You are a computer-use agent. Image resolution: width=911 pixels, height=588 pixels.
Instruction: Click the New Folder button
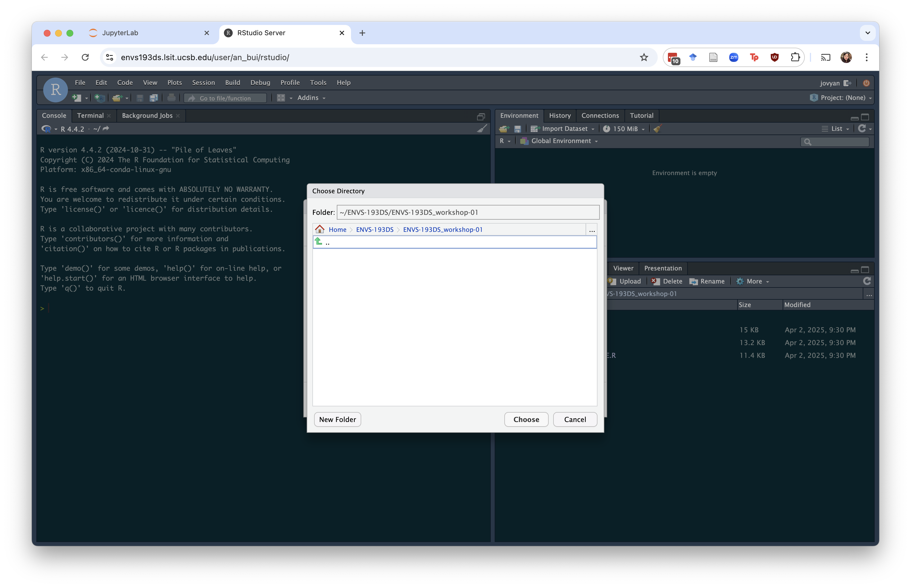pyautogui.click(x=337, y=419)
